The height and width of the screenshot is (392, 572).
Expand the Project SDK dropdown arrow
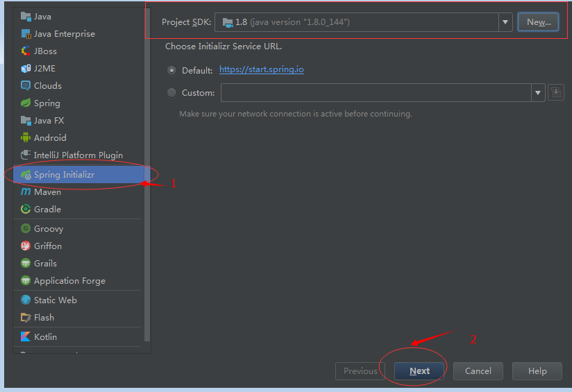coord(505,22)
